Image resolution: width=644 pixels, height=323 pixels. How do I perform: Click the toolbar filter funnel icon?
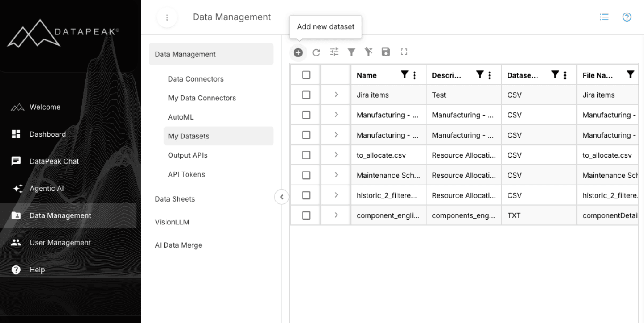pyautogui.click(x=352, y=52)
